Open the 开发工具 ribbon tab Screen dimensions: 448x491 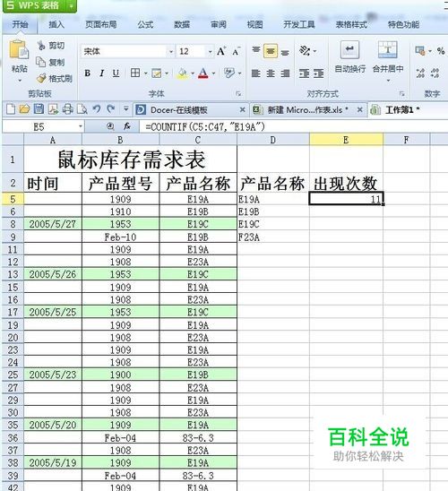pos(299,24)
